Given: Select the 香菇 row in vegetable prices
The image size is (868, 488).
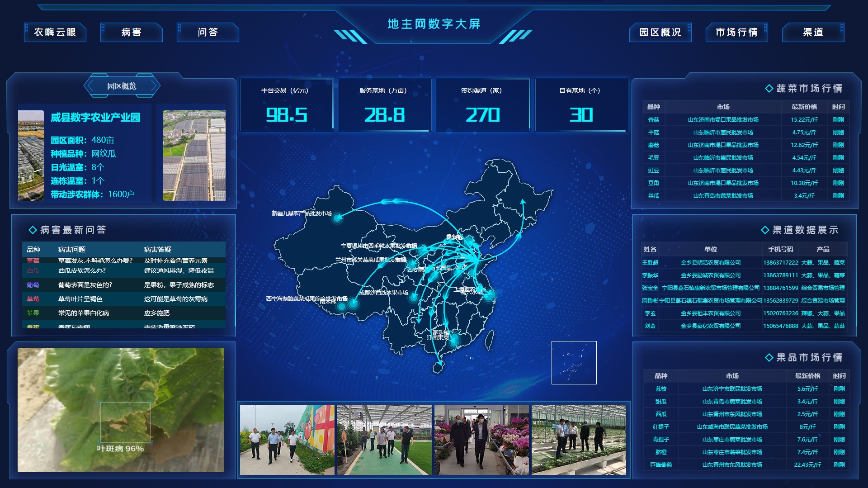Looking at the screenshot, I should tap(745, 120).
